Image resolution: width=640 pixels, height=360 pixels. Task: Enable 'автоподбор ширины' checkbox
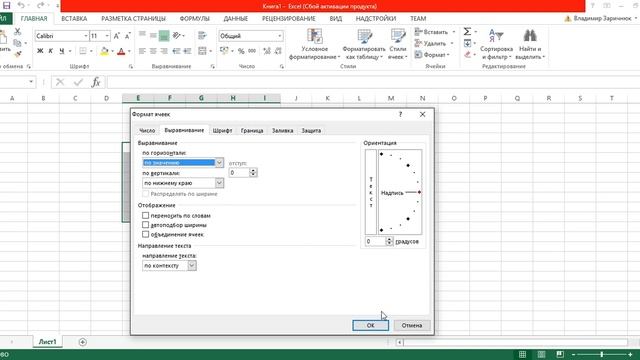coord(145,225)
